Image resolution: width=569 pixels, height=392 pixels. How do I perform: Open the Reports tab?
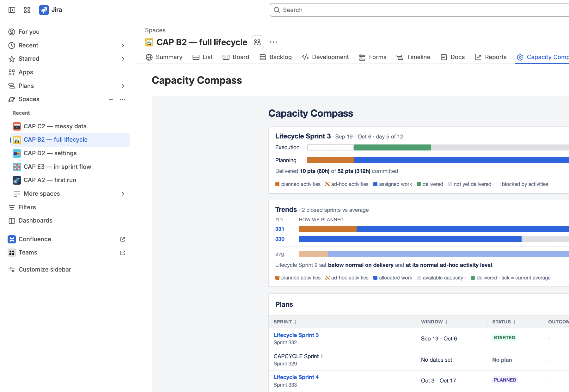[491, 57]
